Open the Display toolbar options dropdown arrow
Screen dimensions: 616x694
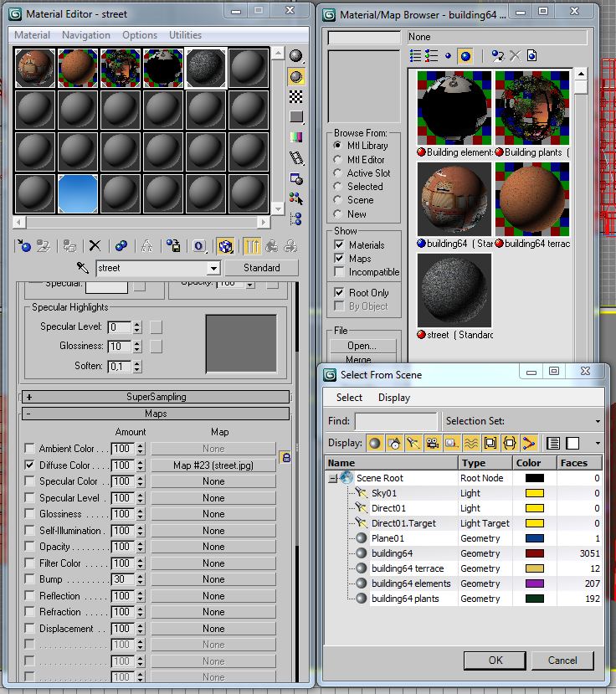pos(598,444)
